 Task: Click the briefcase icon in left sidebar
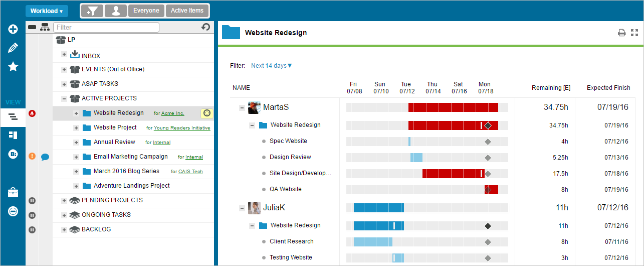click(13, 193)
